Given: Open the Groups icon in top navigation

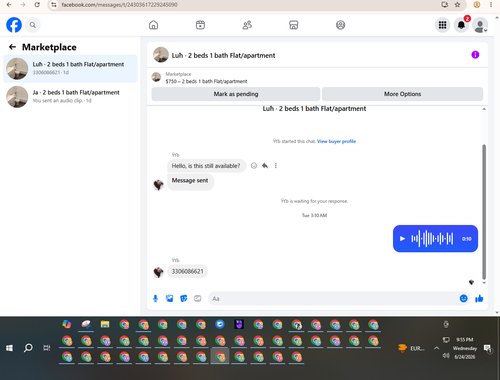Looking at the screenshot, I should point(340,25).
